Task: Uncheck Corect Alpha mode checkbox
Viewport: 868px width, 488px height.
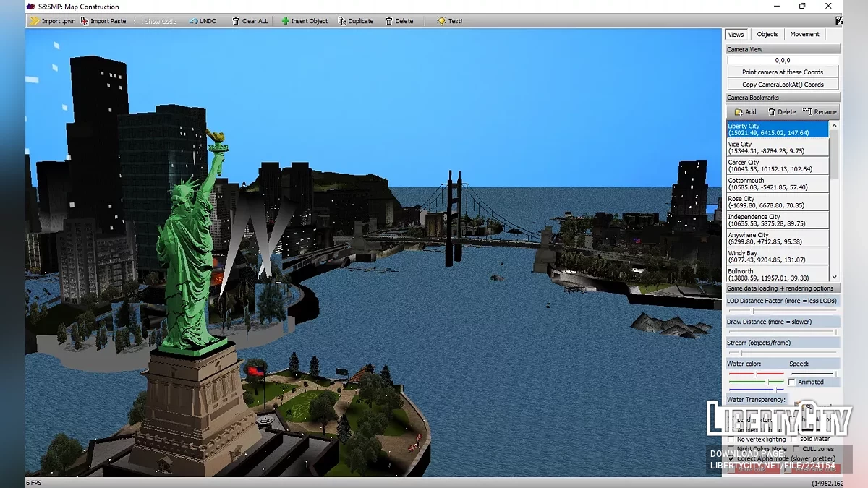Action: click(732, 458)
